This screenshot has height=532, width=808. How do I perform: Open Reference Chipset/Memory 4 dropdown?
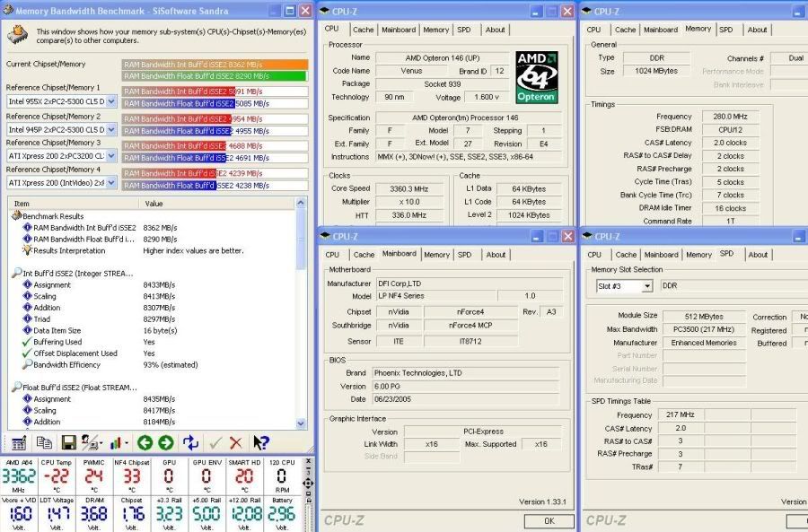coord(111,182)
